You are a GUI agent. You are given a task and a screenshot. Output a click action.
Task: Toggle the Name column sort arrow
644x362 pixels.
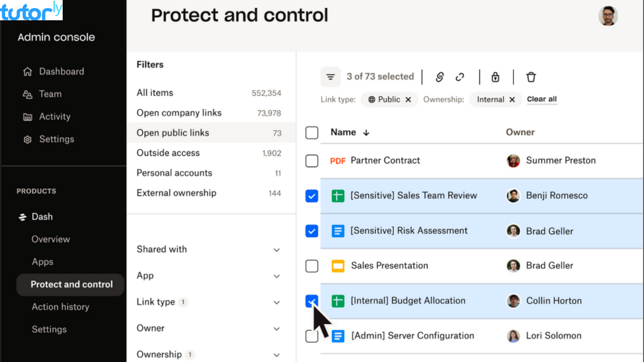click(x=367, y=132)
